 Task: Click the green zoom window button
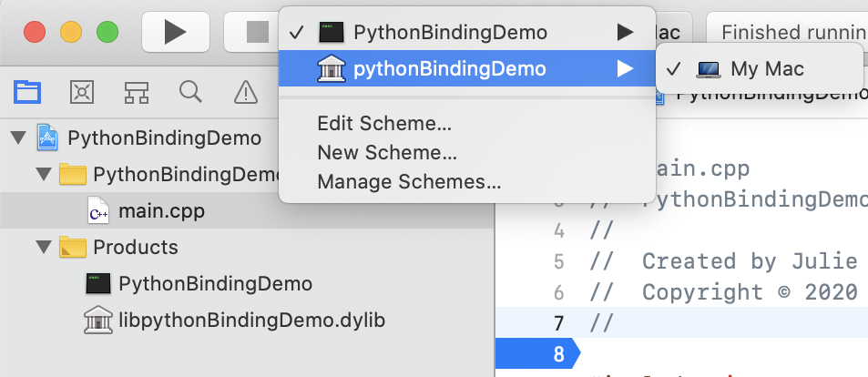107,32
